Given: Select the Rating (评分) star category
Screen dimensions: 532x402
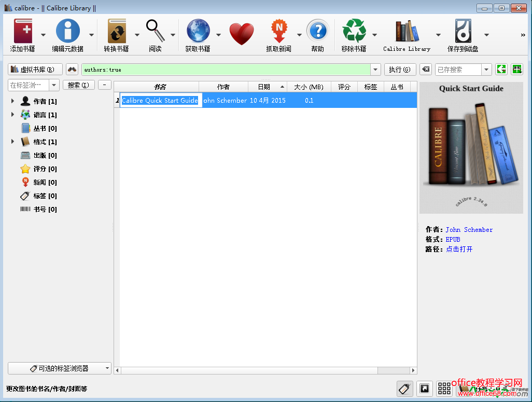Looking at the screenshot, I should click(x=39, y=169).
